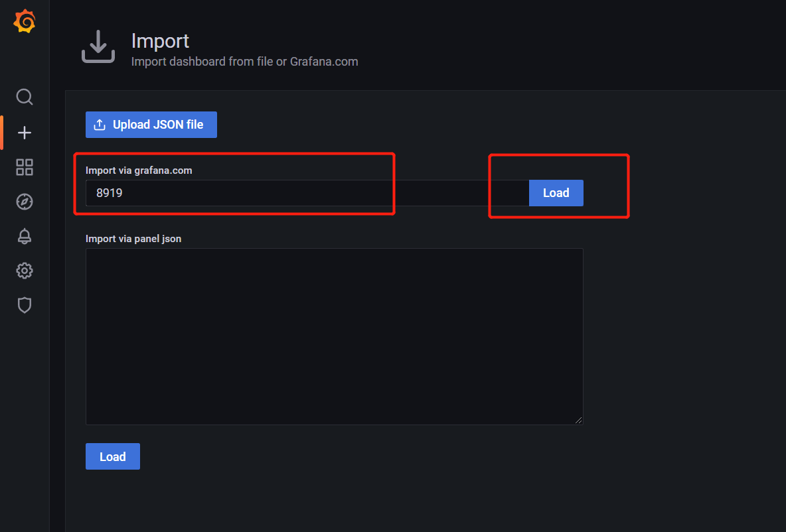This screenshot has height=532, width=786.
Task: Open the Search dashboards magnifier icon
Action: [x=25, y=97]
